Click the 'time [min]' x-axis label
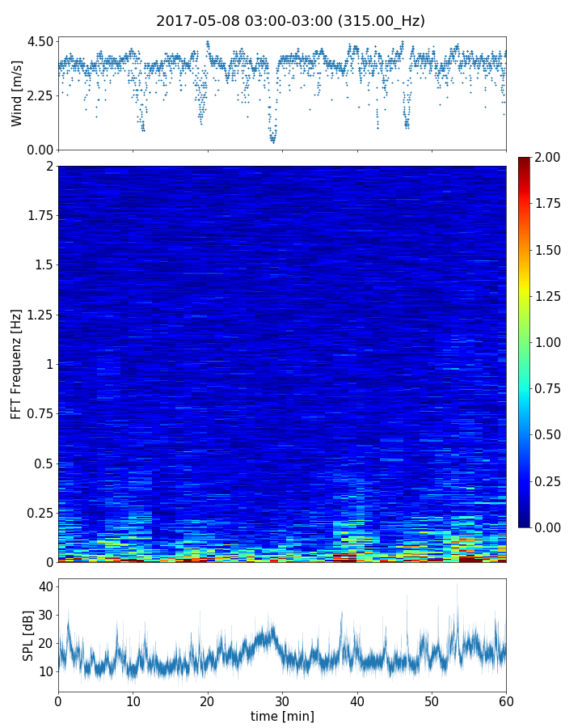 click(x=282, y=716)
